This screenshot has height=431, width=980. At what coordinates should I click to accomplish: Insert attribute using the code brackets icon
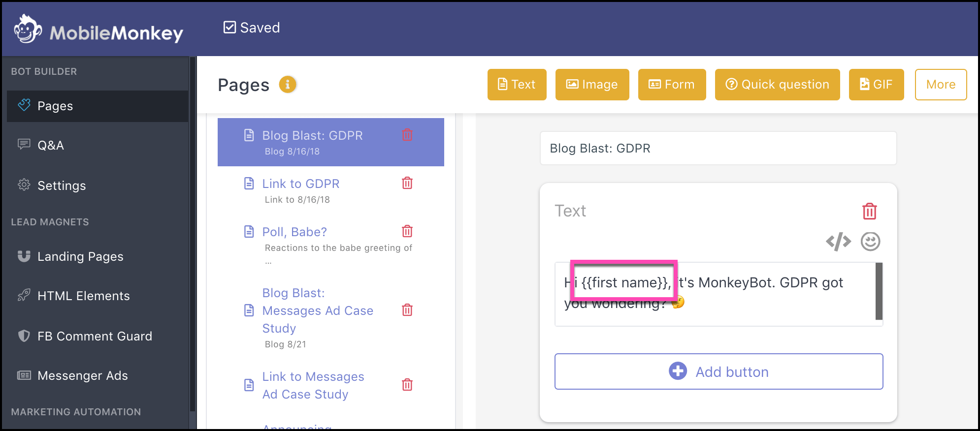838,242
